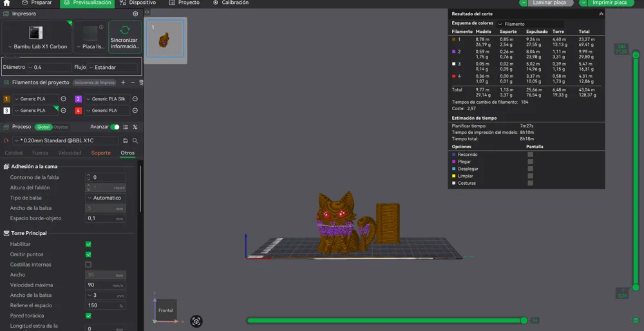Viewport: 644px width, 331px height.
Task: Switch to the Proyecto tab
Action: (x=184, y=3)
